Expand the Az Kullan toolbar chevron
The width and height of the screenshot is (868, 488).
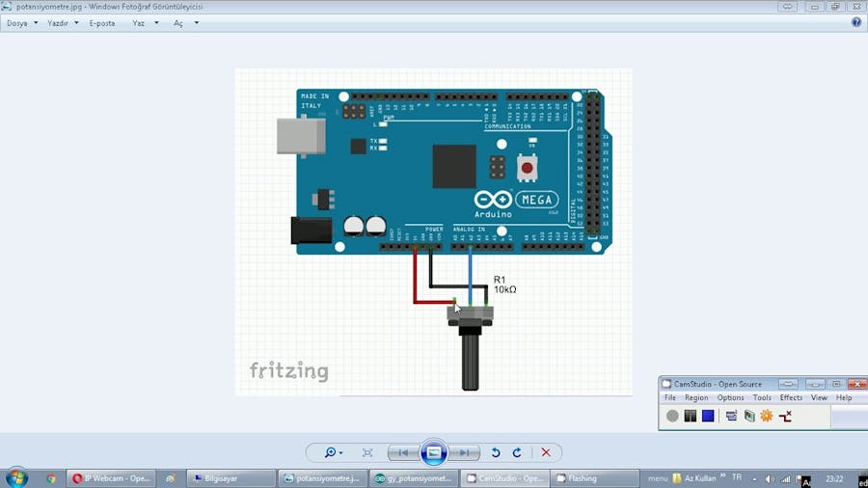pos(722,476)
